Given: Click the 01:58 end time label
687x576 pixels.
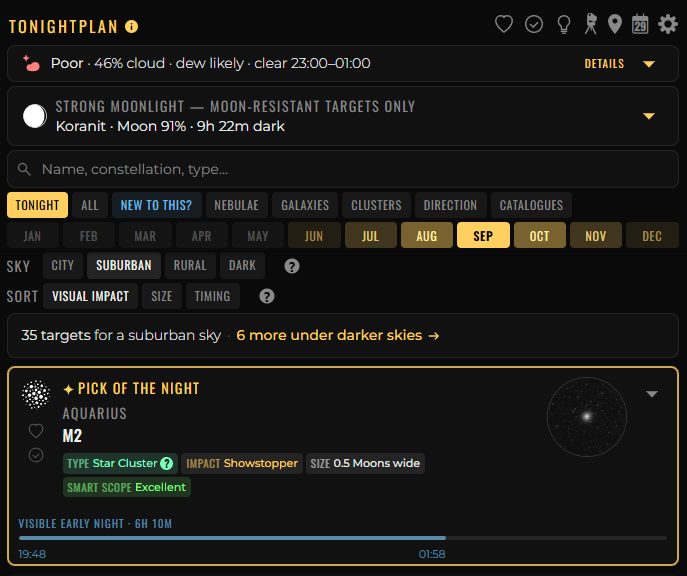Looking at the screenshot, I should pyautogui.click(x=432, y=555).
